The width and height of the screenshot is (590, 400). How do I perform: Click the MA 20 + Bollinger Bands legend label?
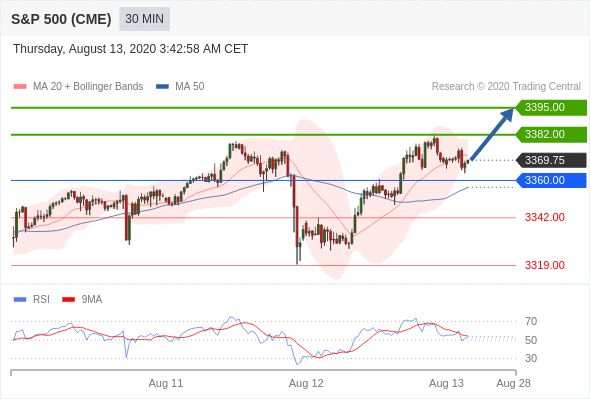(88, 86)
